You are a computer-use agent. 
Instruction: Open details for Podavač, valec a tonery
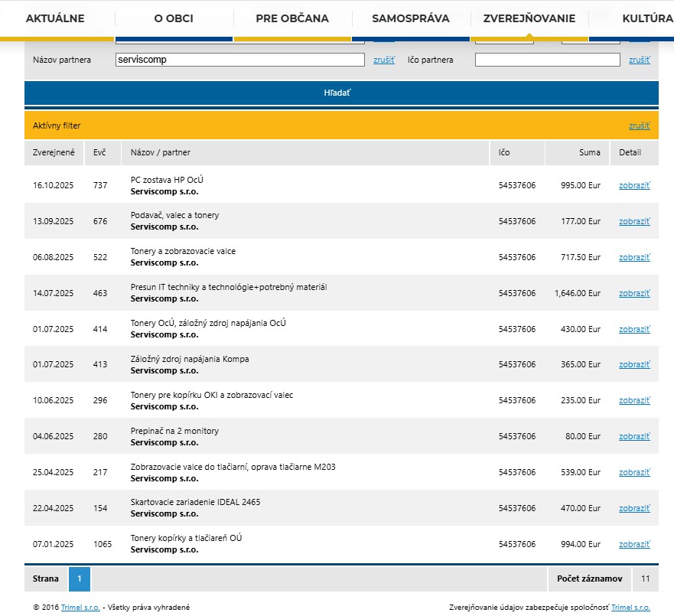click(634, 221)
